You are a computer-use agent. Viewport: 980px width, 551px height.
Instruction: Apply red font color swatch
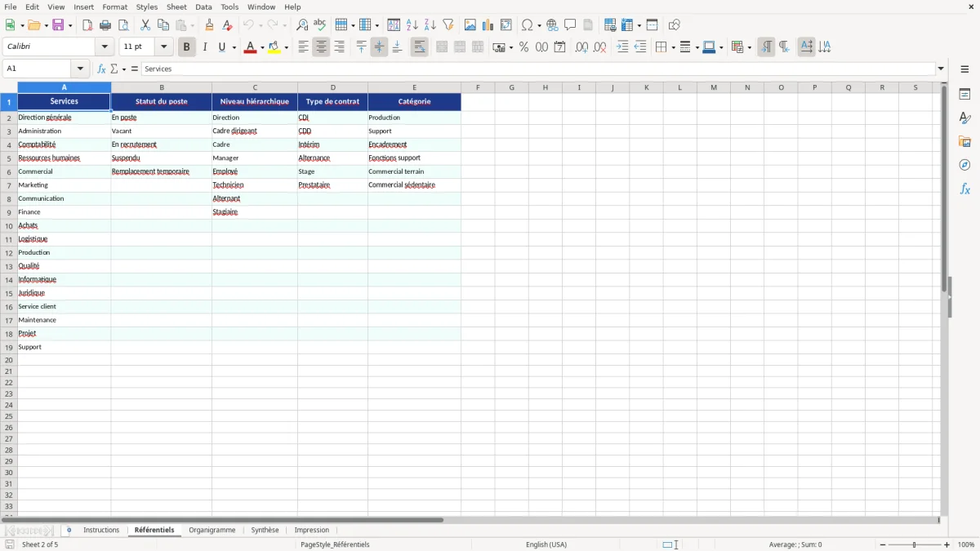pyautogui.click(x=249, y=47)
